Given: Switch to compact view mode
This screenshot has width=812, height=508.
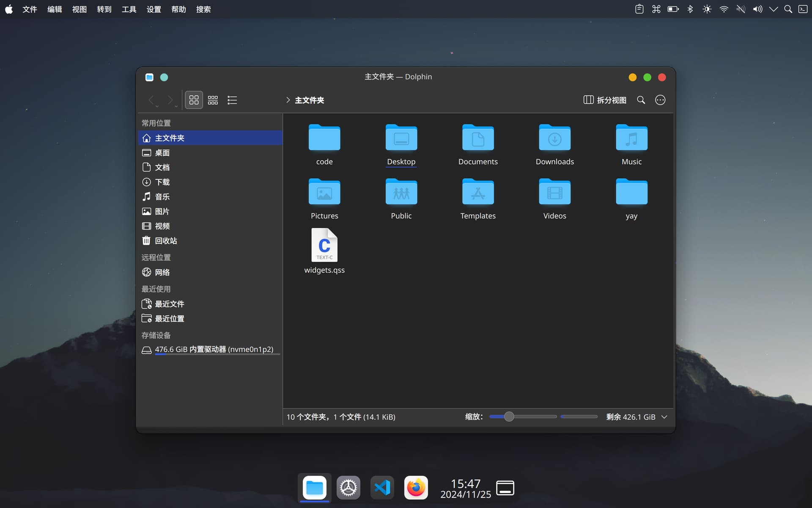Looking at the screenshot, I should point(213,100).
